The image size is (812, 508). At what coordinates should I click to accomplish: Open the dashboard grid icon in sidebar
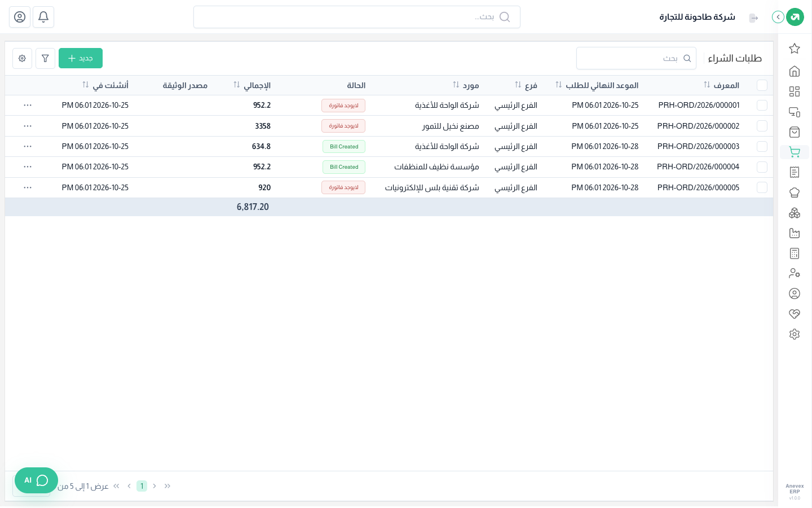point(795,91)
